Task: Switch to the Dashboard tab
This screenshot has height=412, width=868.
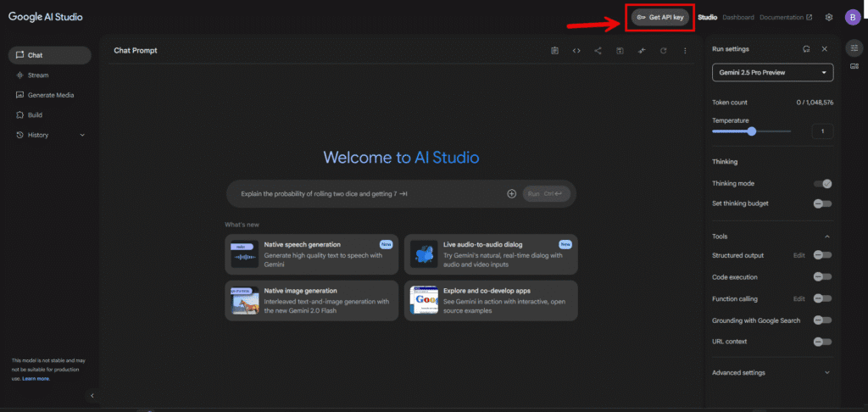Action: point(738,17)
